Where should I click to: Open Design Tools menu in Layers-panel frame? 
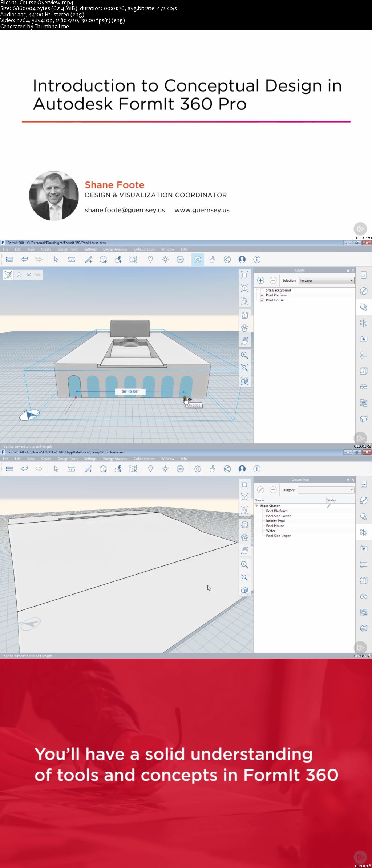coord(68,249)
